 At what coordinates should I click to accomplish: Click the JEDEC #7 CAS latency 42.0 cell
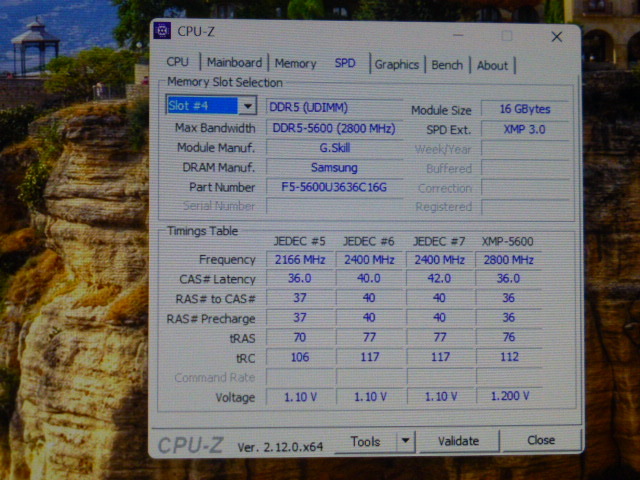pyautogui.click(x=439, y=279)
